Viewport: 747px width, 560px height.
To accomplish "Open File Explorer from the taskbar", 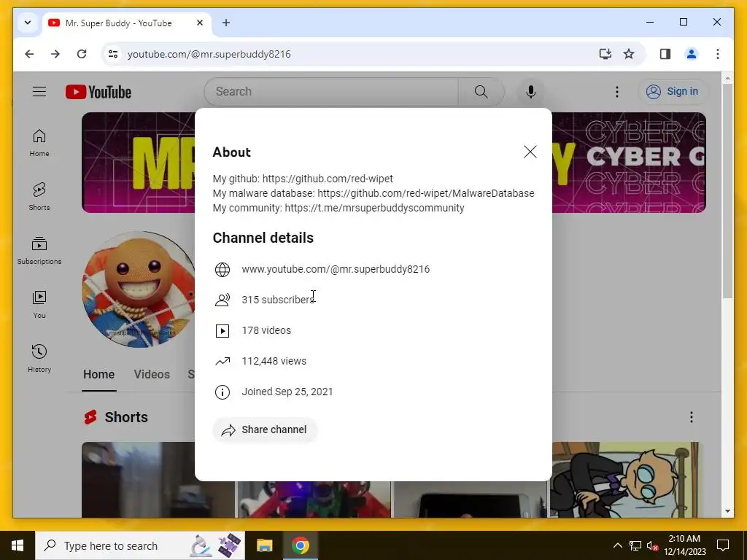I will (x=264, y=545).
